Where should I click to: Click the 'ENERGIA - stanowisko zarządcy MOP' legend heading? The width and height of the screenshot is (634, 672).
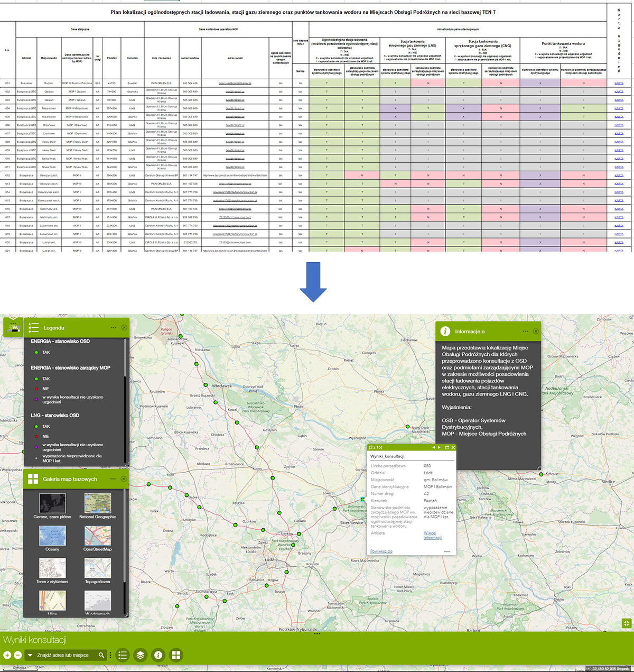pos(70,368)
